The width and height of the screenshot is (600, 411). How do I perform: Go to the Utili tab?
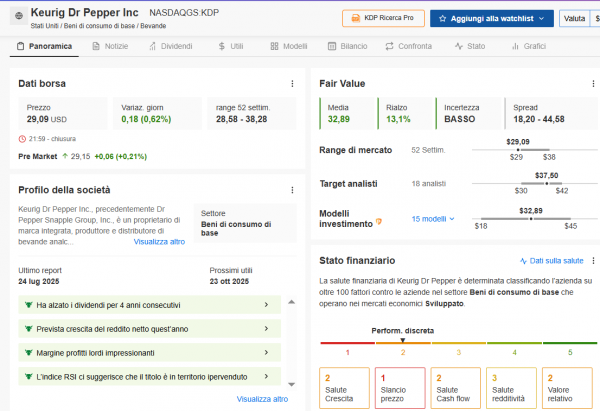tap(231, 46)
